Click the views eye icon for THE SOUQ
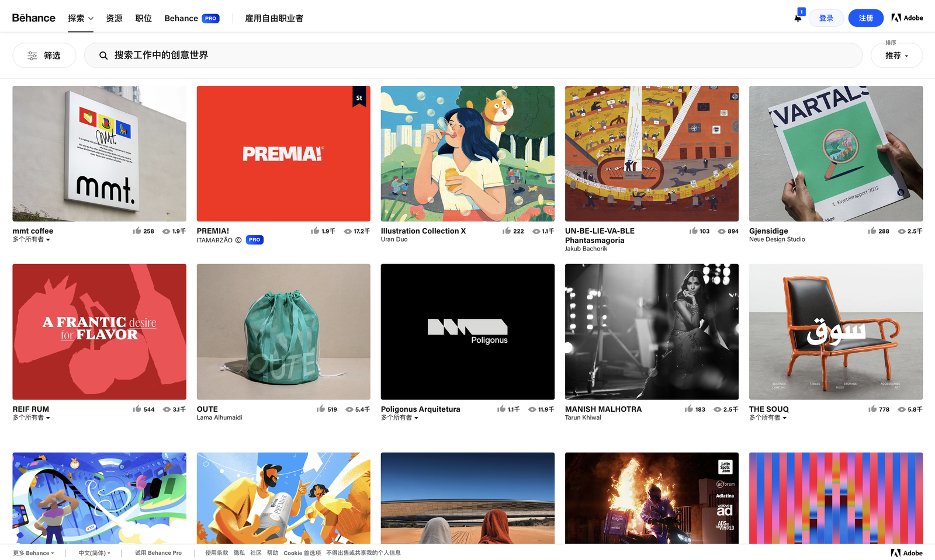 pyautogui.click(x=902, y=409)
